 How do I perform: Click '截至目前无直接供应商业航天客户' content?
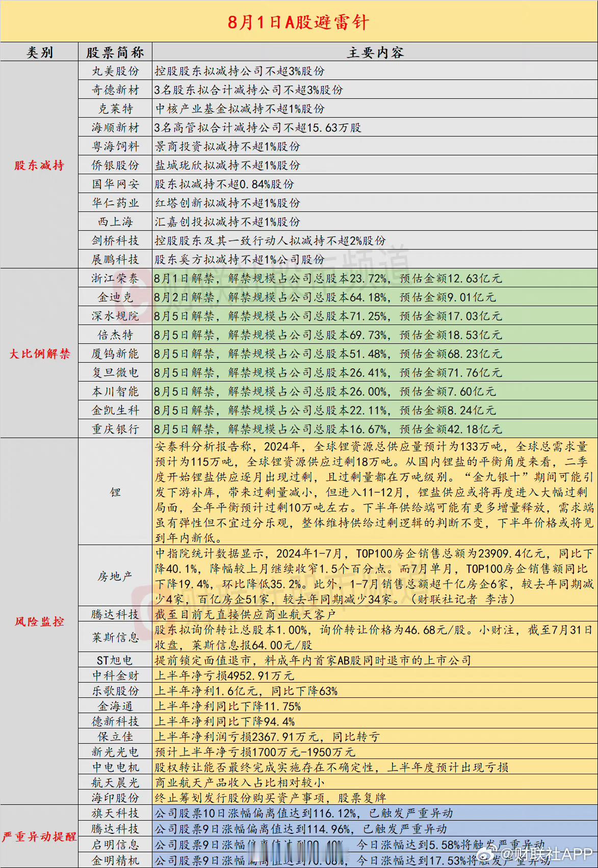[245, 615]
